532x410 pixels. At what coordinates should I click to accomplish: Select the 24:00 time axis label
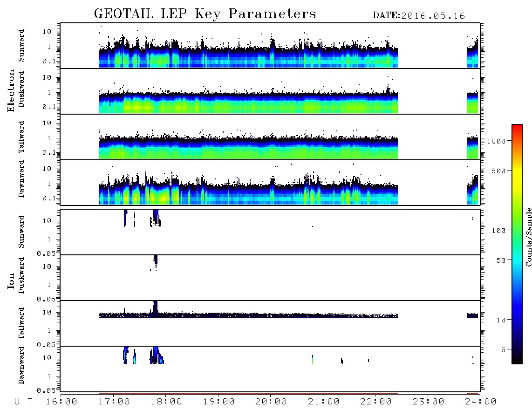click(481, 402)
